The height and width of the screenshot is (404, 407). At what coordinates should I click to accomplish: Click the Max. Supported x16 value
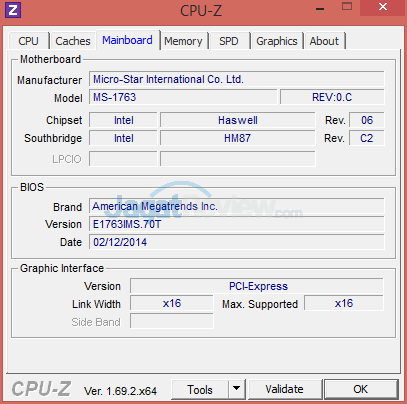(x=344, y=304)
